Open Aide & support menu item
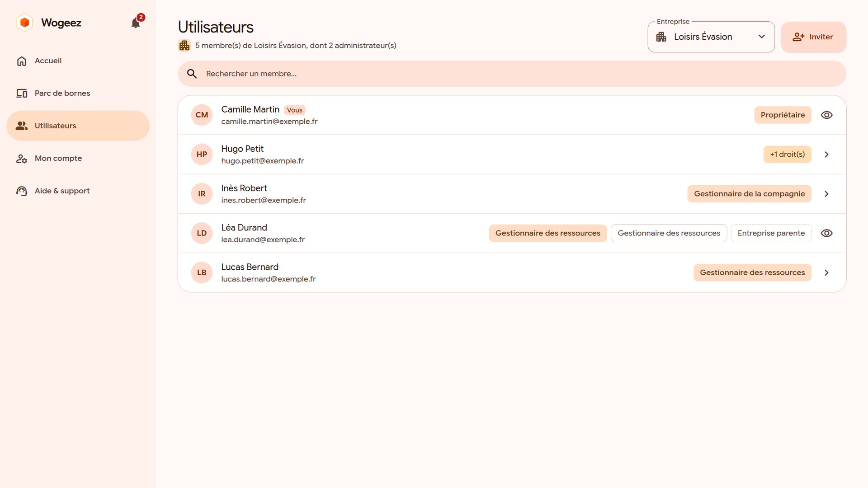Viewport: 868px width, 488px height. pyautogui.click(x=78, y=191)
